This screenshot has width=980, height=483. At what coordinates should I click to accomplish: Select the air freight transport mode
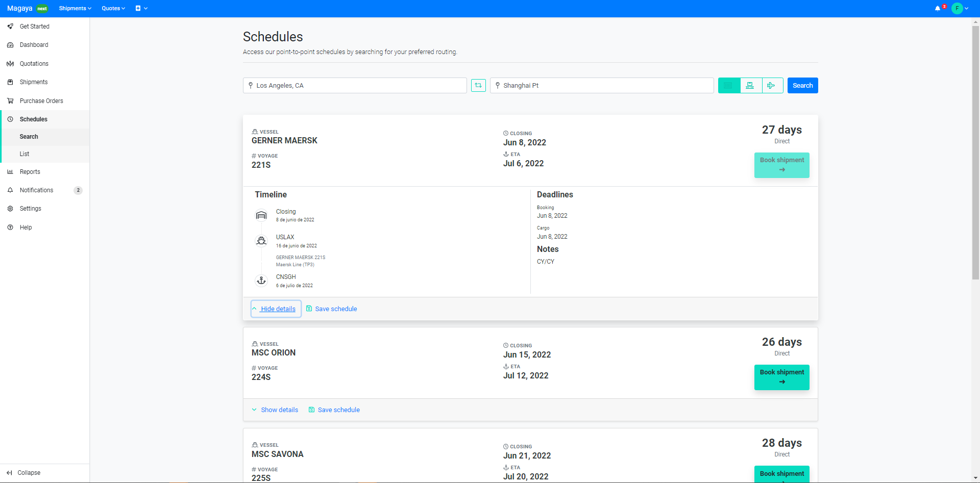pyautogui.click(x=772, y=86)
